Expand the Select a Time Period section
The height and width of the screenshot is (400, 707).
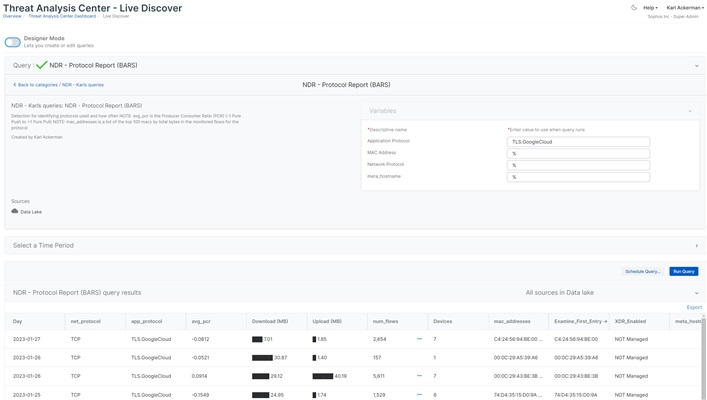pos(696,245)
